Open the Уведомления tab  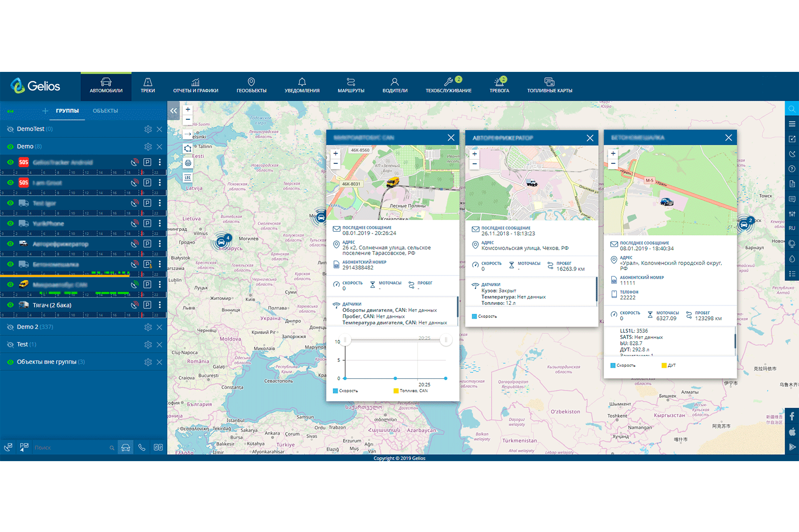302,85
